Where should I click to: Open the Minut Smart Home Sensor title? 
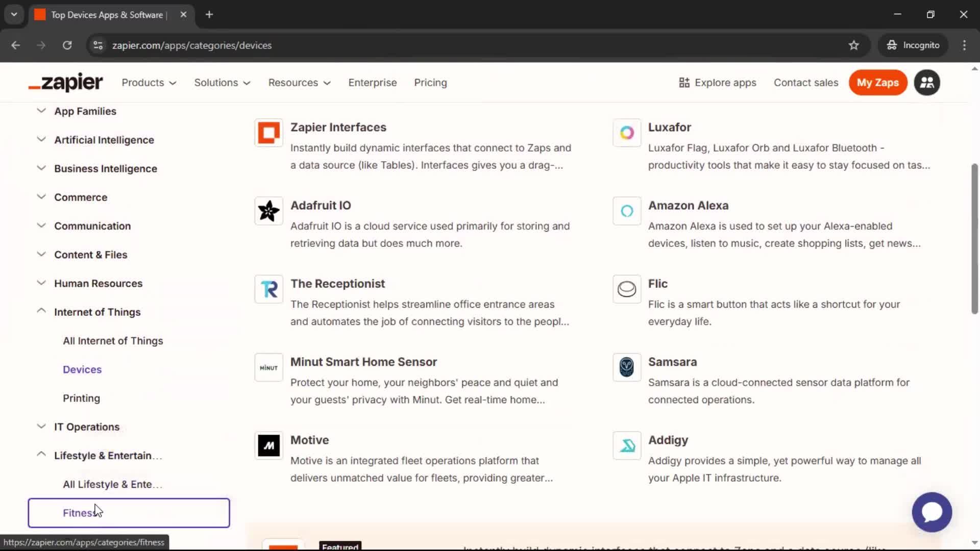pyautogui.click(x=363, y=362)
